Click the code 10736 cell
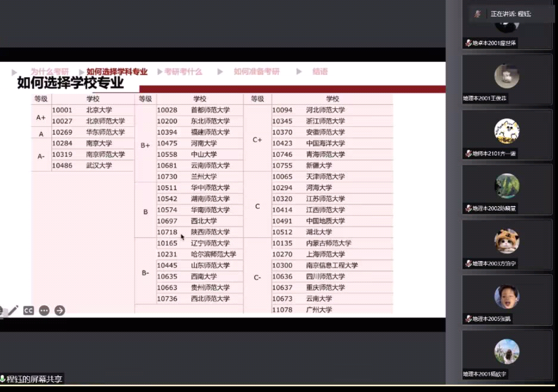Image resolution: width=558 pixels, height=392 pixels. (x=167, y=298)
